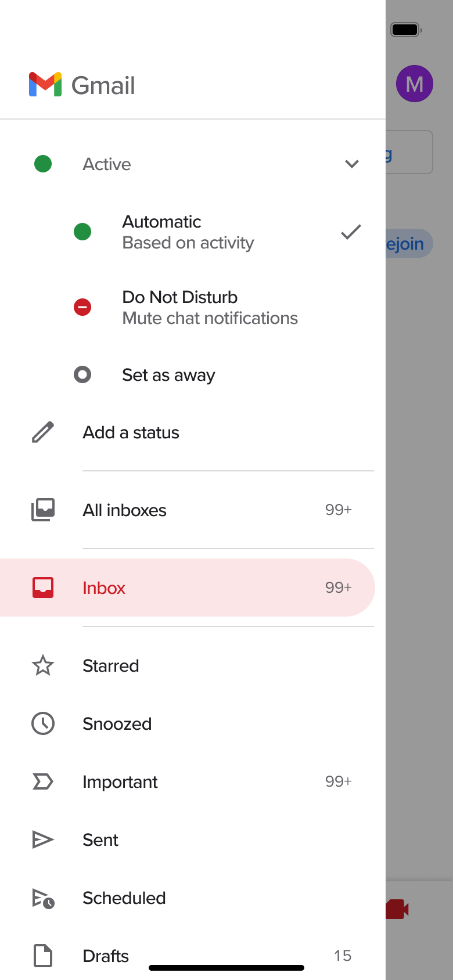453x980 pixels.
Task: Open Add a status
Action: (193, 433)
